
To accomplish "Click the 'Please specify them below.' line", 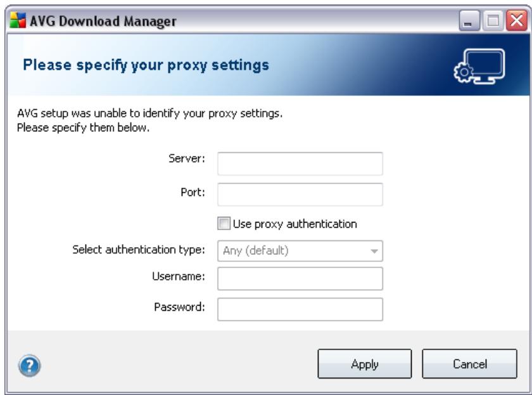I will pos(83,127).
